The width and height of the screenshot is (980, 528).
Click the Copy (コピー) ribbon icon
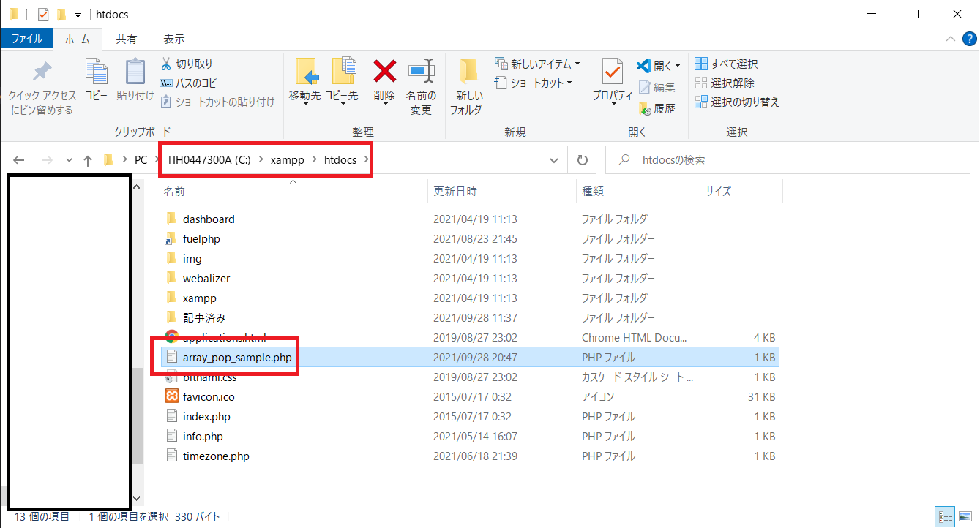pos(96,72)
